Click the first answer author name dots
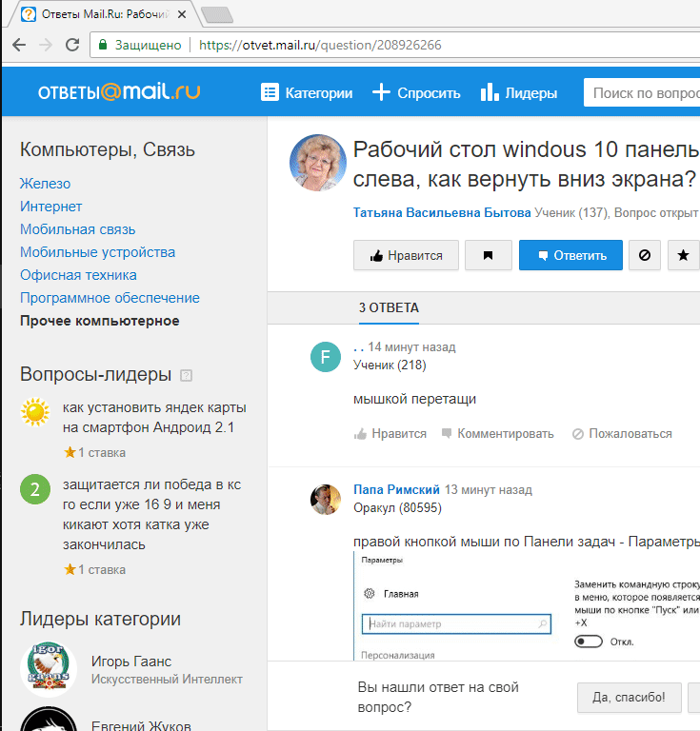 click(358, 347)
